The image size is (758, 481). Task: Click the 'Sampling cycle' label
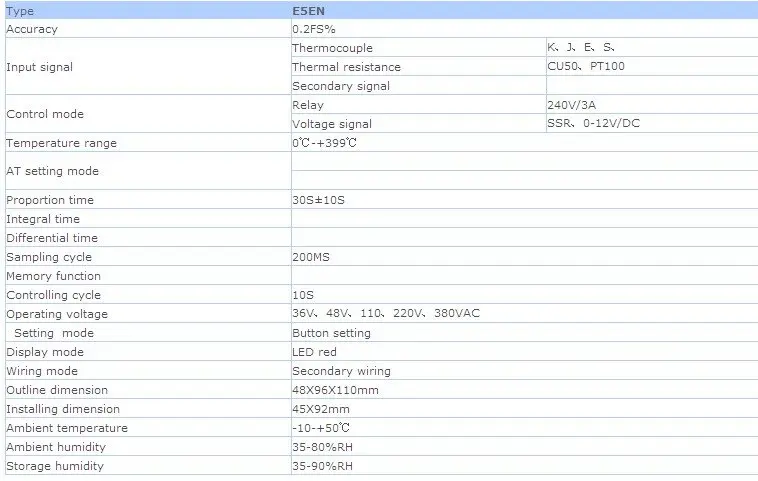coord(49,257)
